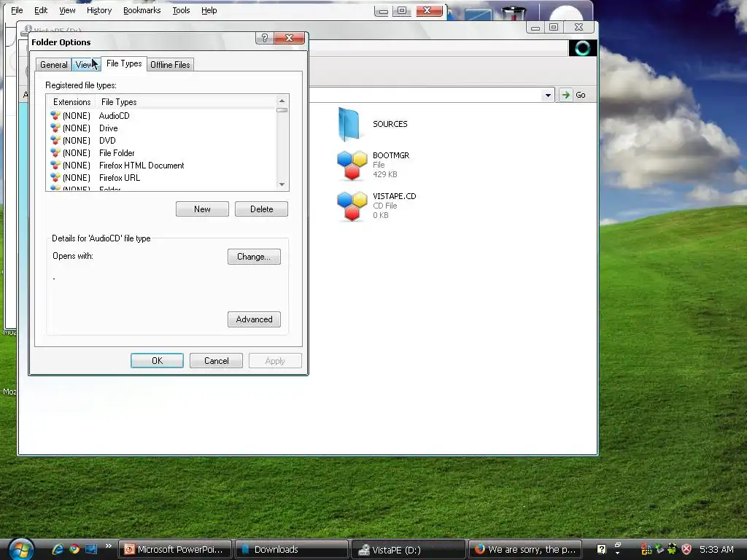This screenshot has width=747, height=560.
Task: Click the icon beside File Folder type
Action: [55, 153]
